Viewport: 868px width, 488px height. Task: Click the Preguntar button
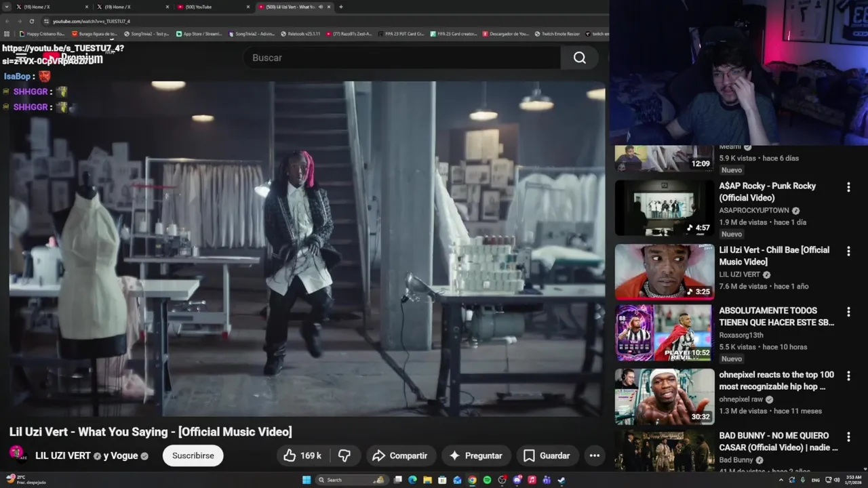pos(476,455)
